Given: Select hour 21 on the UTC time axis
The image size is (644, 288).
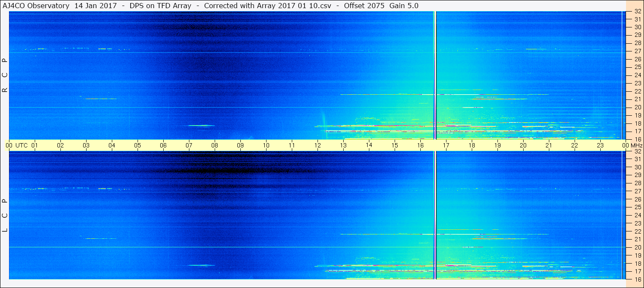Looking at the screenshot, I should (x=549, y=145).
